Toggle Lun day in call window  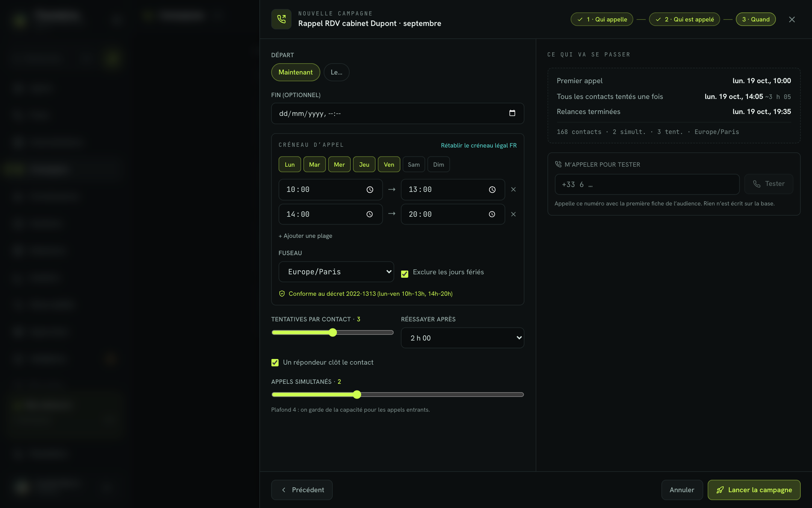pos(289,164)
